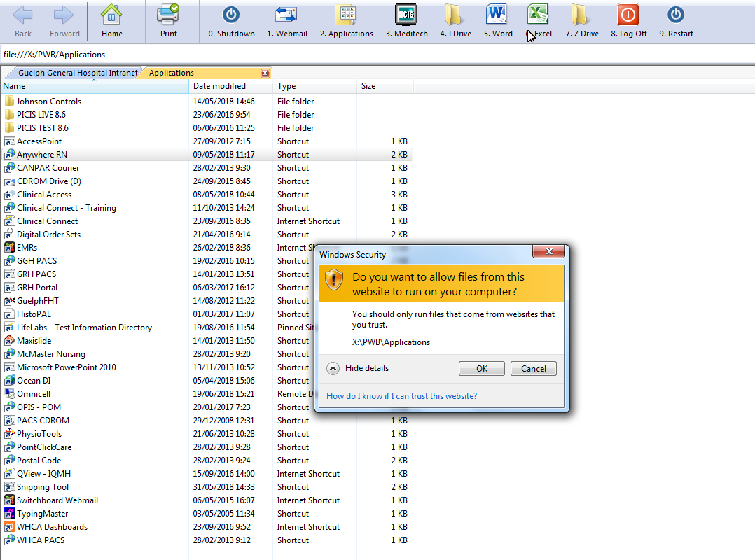Click the red Log Off icon
Image resolution: width=755 pixels, height=560 pixels.
[628, 15]
